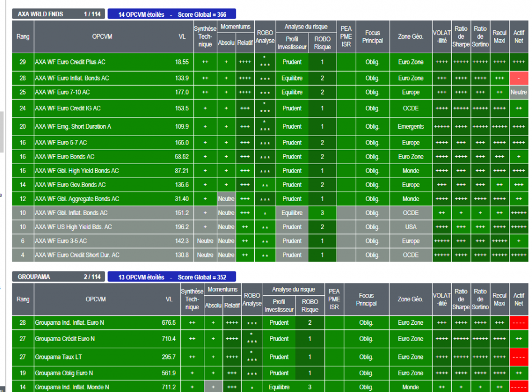Screen dimensions: 532x392
Task: Click ROBO Risque header in AXA table
Action: pyautogui.click(x=323, y=43)
